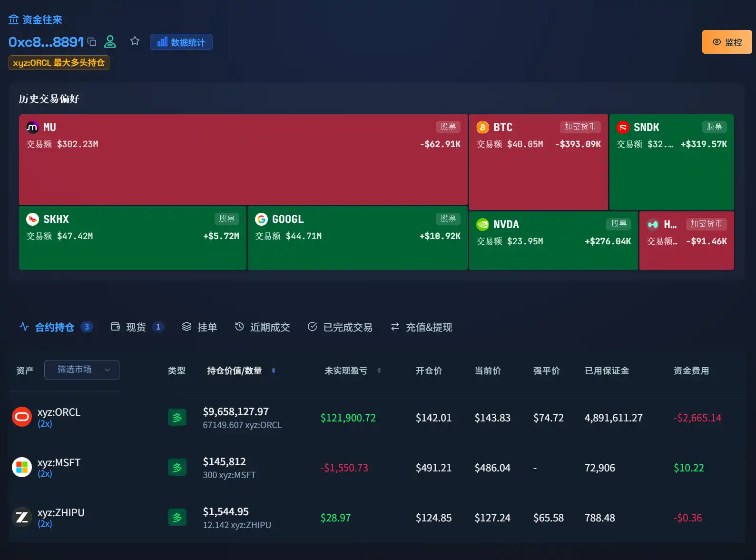Switch to the 现货 tab

point(137,327)
